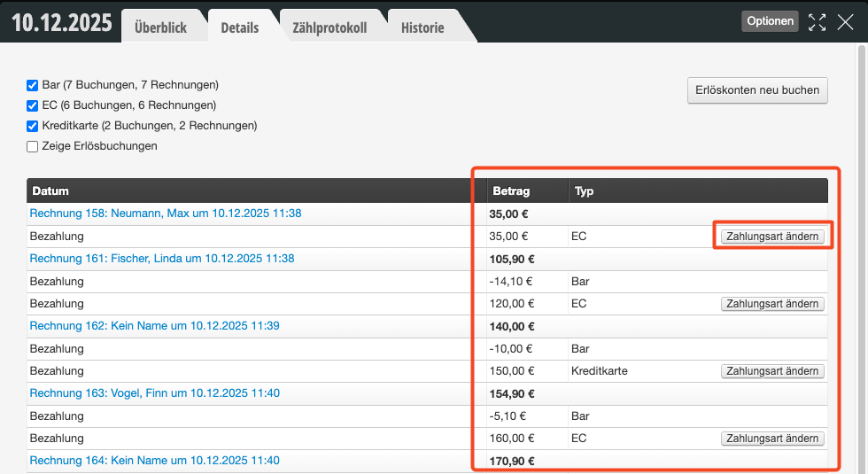Change payment type of Kreditkarte 150,00 €
868x474 pixels.
tap(772, 371)
